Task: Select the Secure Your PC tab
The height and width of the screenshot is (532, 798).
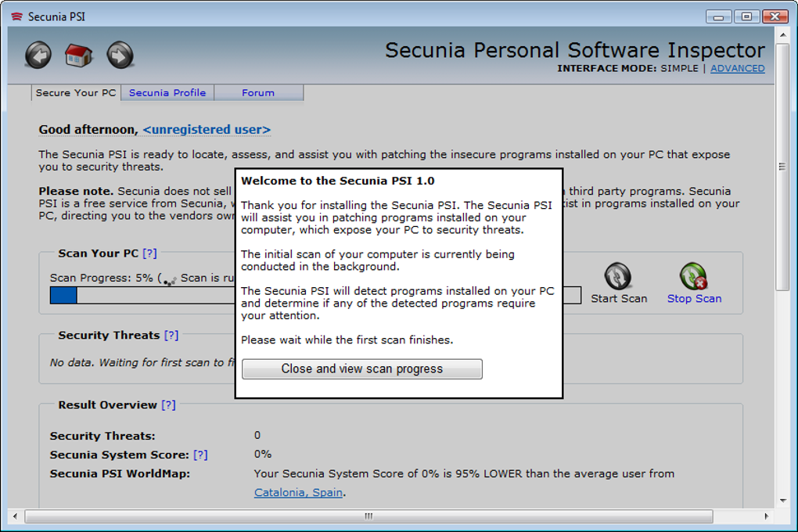Action: 76,92
